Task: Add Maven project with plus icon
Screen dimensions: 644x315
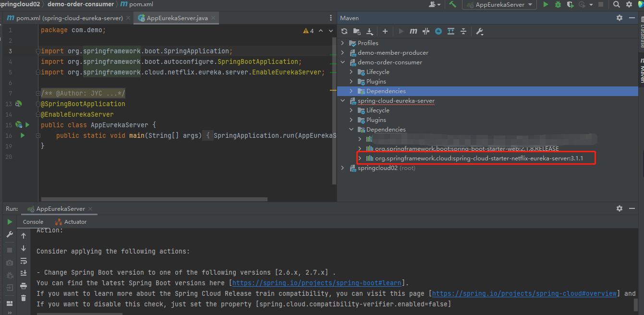Action: [385, 31]
